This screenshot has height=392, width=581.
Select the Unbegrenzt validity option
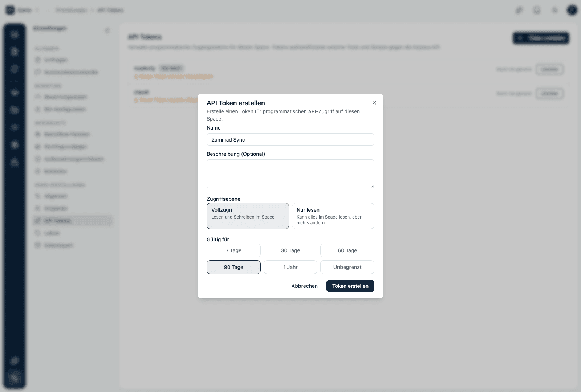click(x=347, y=267)
